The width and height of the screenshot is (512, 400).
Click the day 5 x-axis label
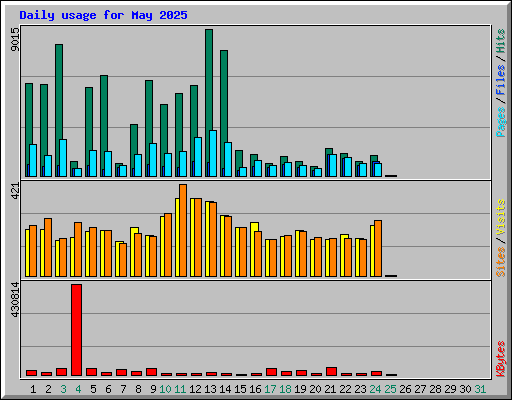pyautogui.click(x=93, y=389)
